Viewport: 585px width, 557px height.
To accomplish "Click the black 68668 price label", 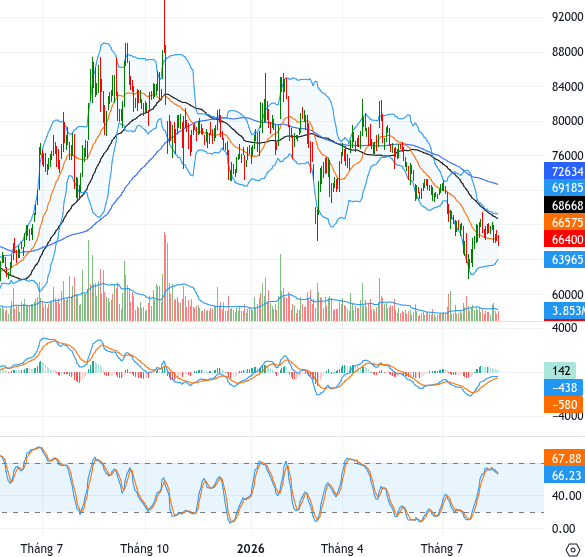I will pyautogui.click(x=564, y=205).
